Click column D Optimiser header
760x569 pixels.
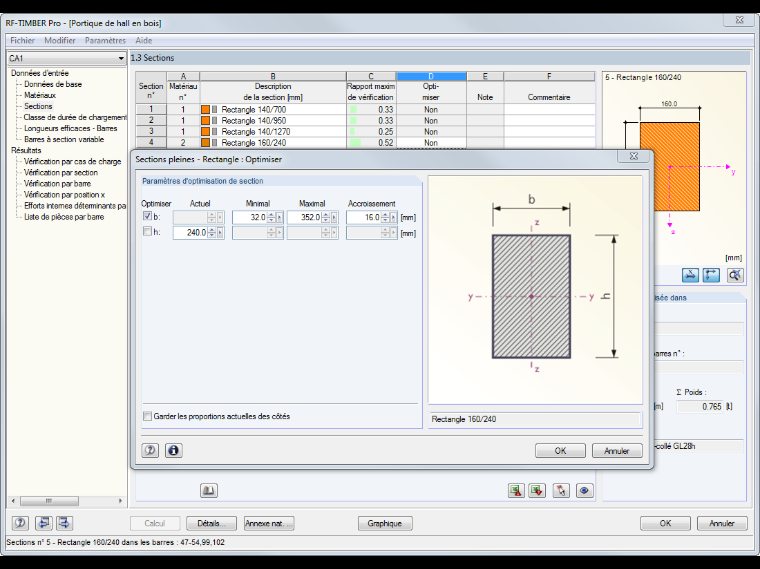431,76
